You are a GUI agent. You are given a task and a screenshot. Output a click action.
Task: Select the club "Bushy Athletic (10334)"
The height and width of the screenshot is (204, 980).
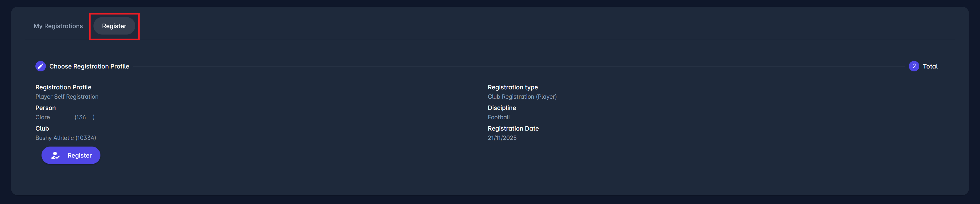(x=65, y=138)
